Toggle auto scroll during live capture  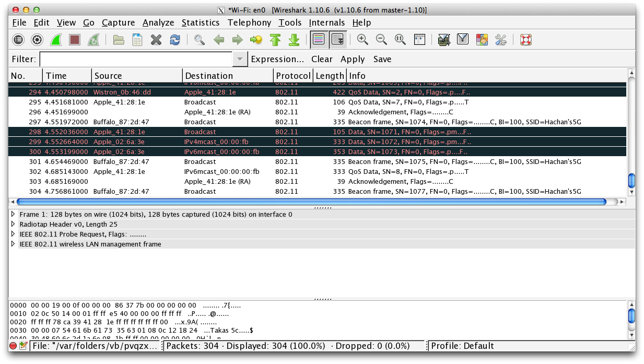click(x=337, y=40)
